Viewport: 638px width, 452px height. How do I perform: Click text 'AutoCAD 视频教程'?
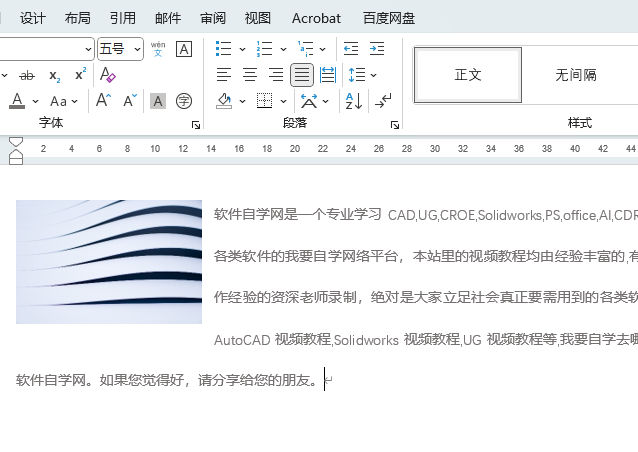coord(272,339)
